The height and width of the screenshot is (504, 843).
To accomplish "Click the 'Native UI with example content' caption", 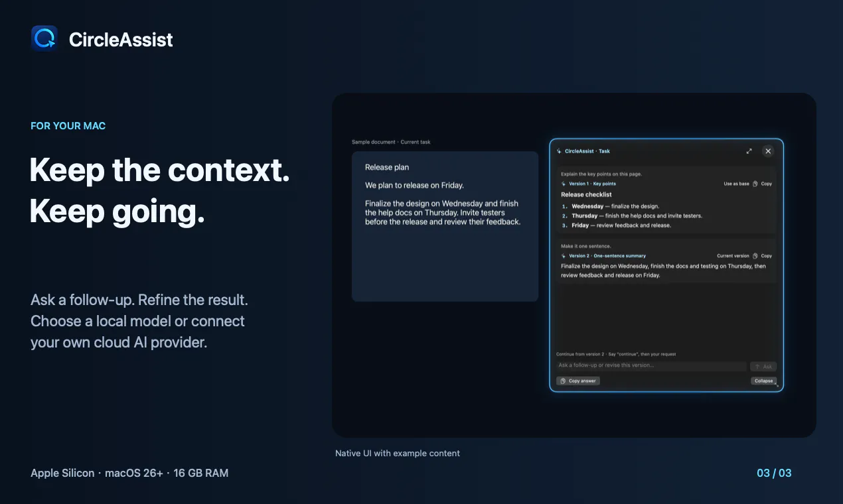I will (x=398, y=454).
